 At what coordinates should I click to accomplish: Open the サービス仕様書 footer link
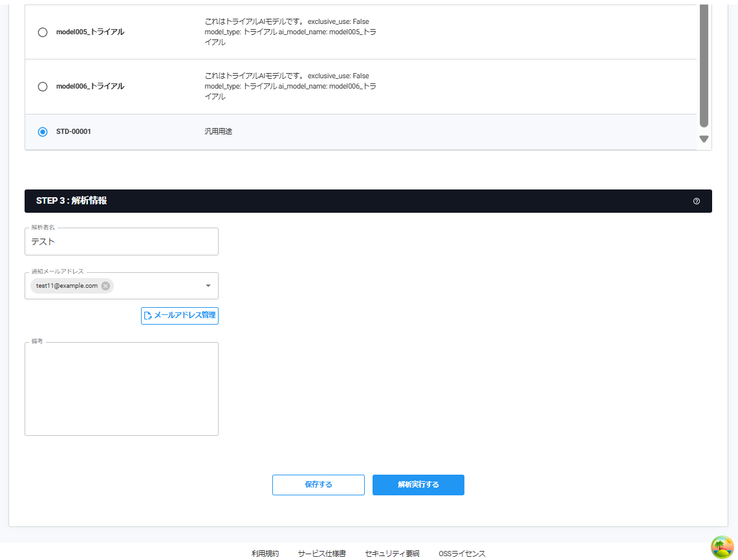point(321,554)
